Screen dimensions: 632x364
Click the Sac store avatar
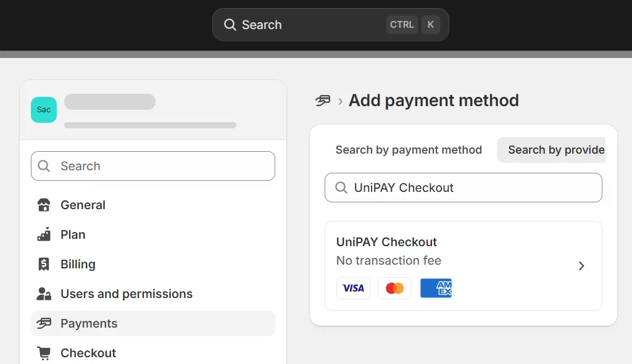(x=44, y=110)
